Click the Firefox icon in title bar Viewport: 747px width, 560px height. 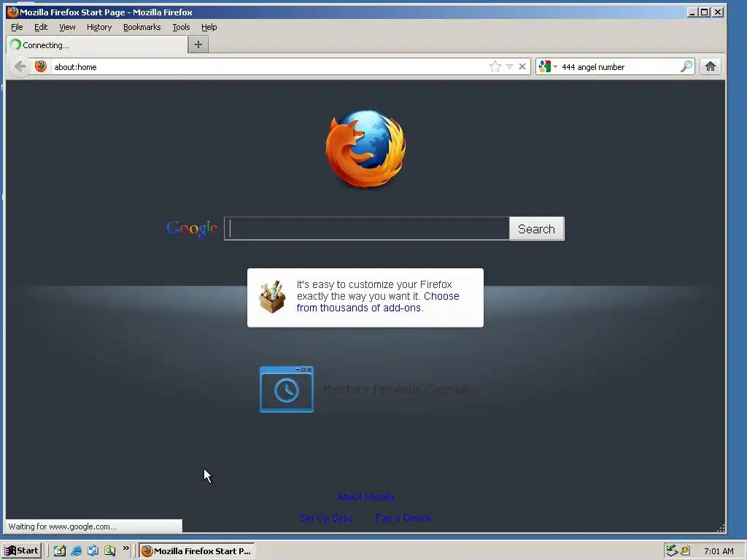pos(13,12)
